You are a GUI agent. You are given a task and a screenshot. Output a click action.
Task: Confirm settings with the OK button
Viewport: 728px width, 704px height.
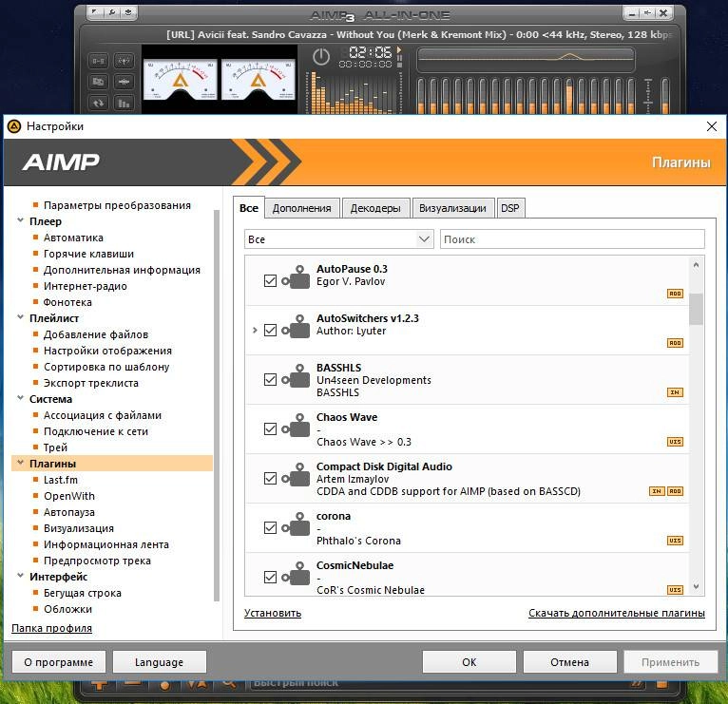click(469, 662)
